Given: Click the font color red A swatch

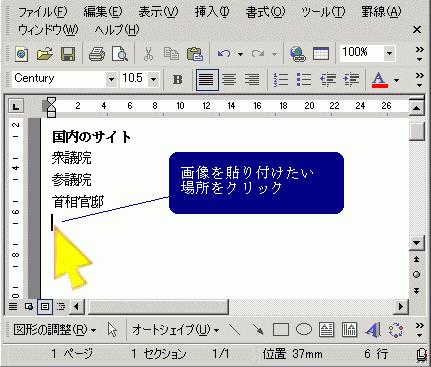Looking at the screenshot, I should (380, 80).
